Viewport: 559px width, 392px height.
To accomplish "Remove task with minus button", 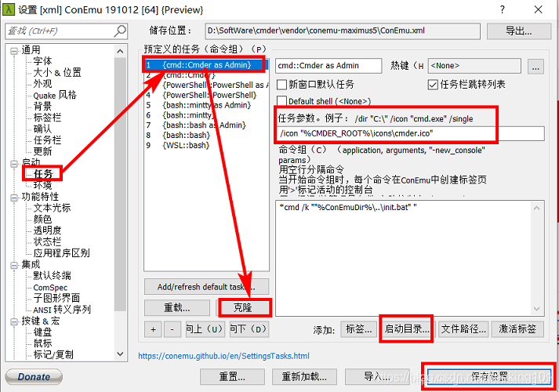I will tap(172, 329).
